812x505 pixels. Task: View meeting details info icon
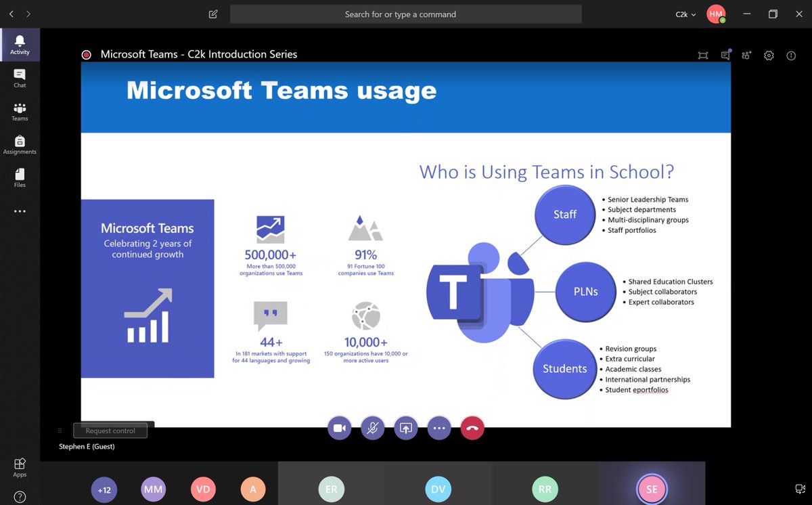pyautogui.click(x=791, y=56)
